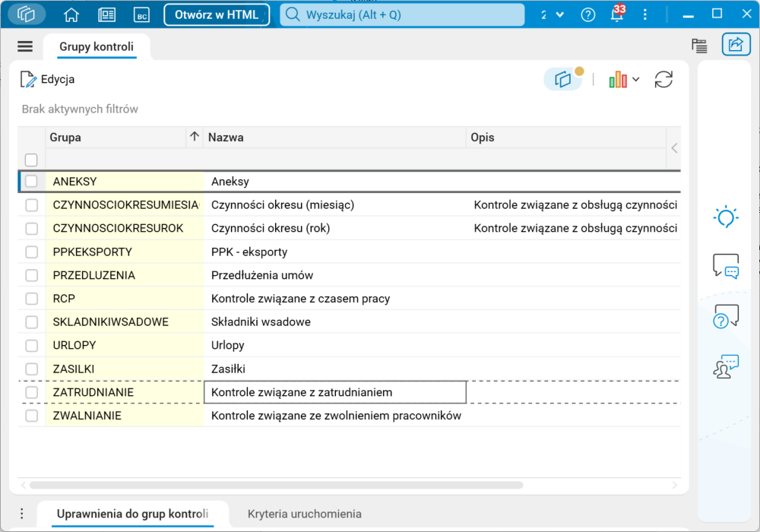Screen dimensions: 760x532
Task: Open the dropdown next to number 2
Action: point(560,15)
